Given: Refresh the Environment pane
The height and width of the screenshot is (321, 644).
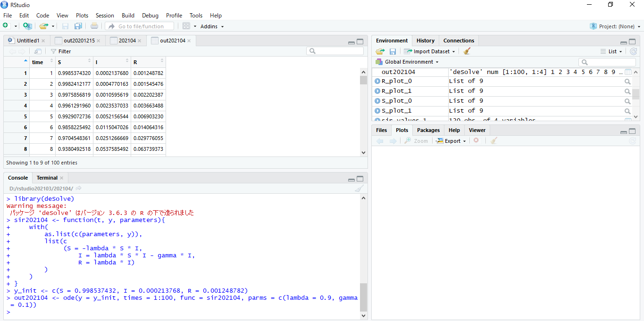Looking at the screenshot, I should (633, 51).
